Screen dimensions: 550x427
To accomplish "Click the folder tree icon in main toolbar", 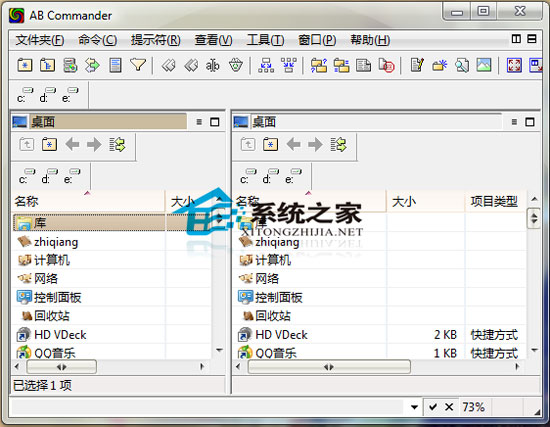I will tap(47, 65).
